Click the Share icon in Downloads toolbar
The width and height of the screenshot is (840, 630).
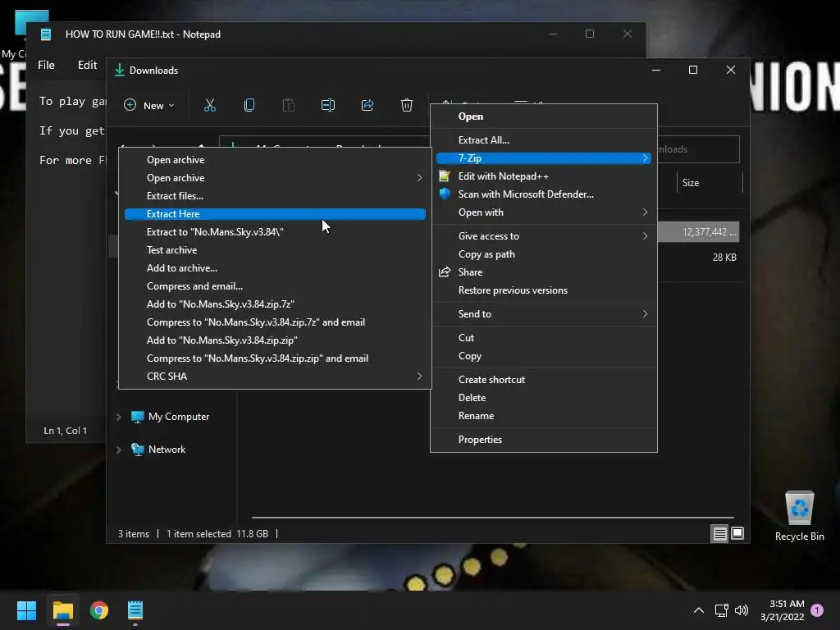pos(367,105)
